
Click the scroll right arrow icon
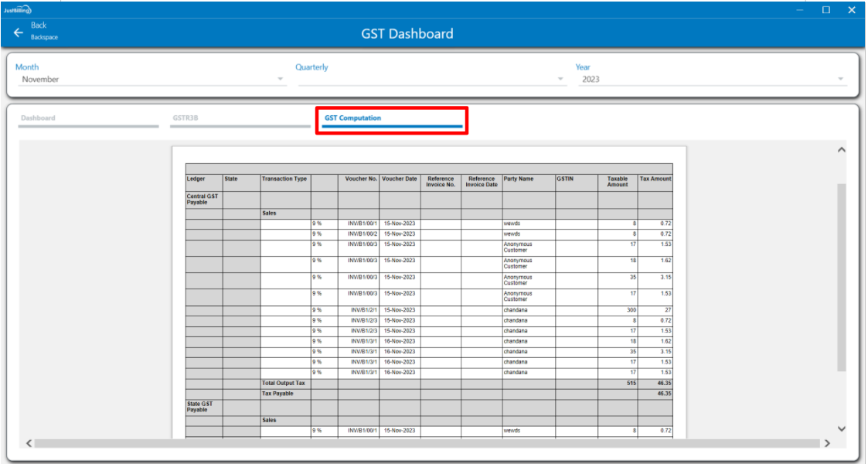click(826, 443)
